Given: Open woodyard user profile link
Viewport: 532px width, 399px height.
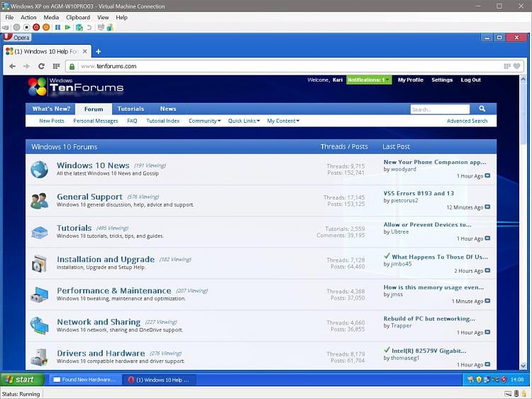Looking at the screenshot, I should click(x=404, y=169).
